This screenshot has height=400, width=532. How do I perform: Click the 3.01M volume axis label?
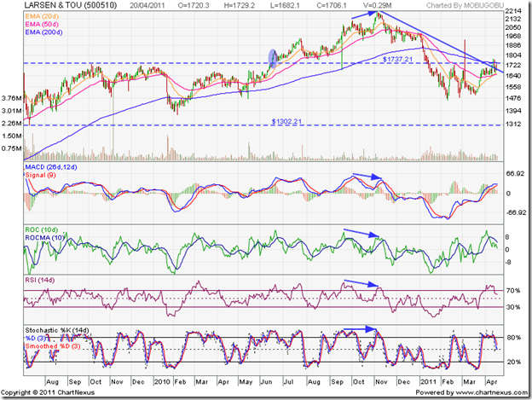[12, 111]
